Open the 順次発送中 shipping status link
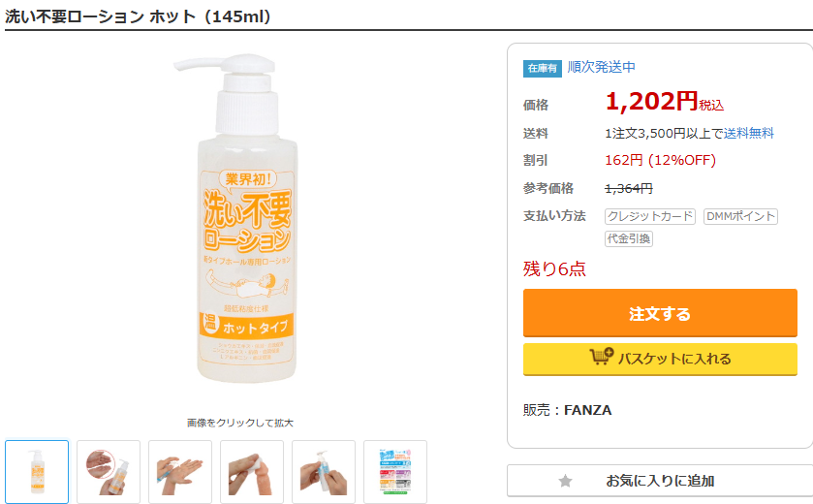This screenshot has height=504, width=813. pos(601,67)
